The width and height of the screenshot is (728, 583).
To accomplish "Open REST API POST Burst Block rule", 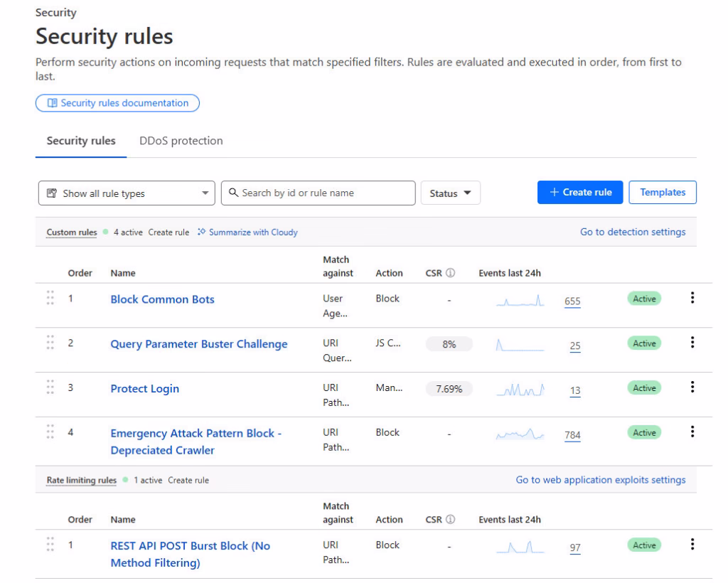I will click(x=191, y=555).
